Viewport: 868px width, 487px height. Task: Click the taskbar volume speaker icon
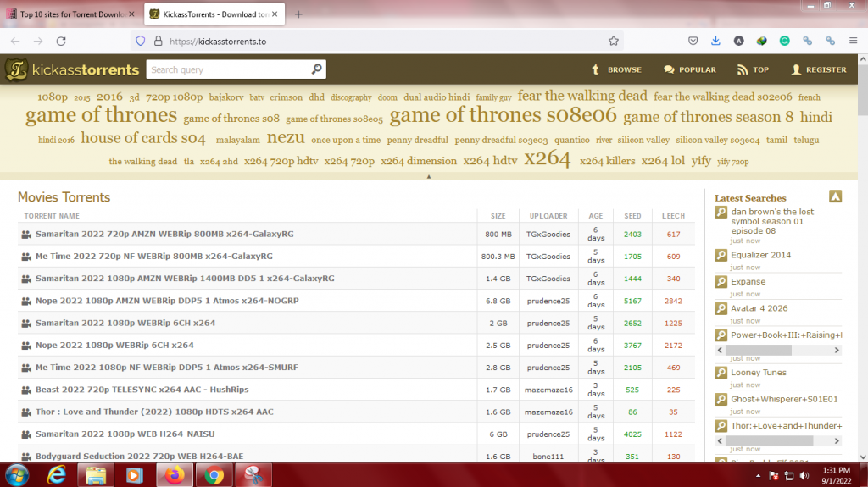coord(804,476)
